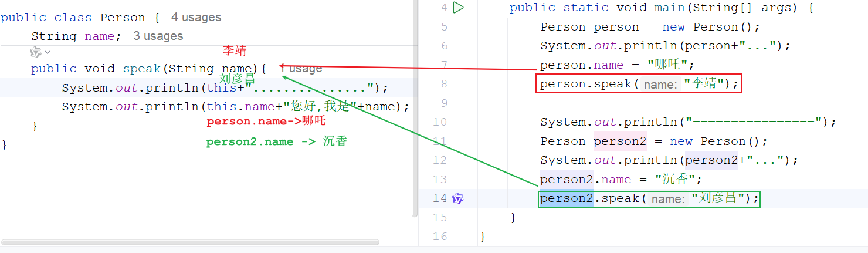
Task: Click the highlighted person2 on line 14
Action: pos(567,198)
